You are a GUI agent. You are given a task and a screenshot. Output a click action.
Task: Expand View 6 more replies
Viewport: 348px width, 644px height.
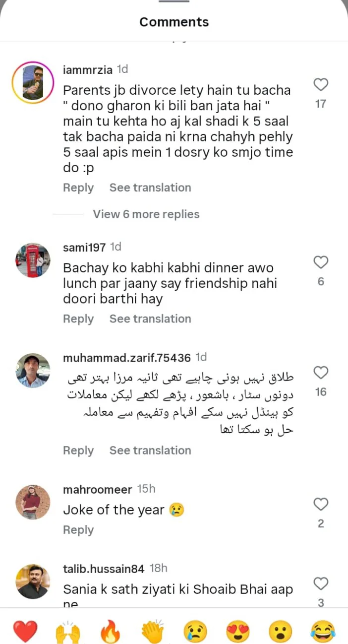[x=146, y=214]
